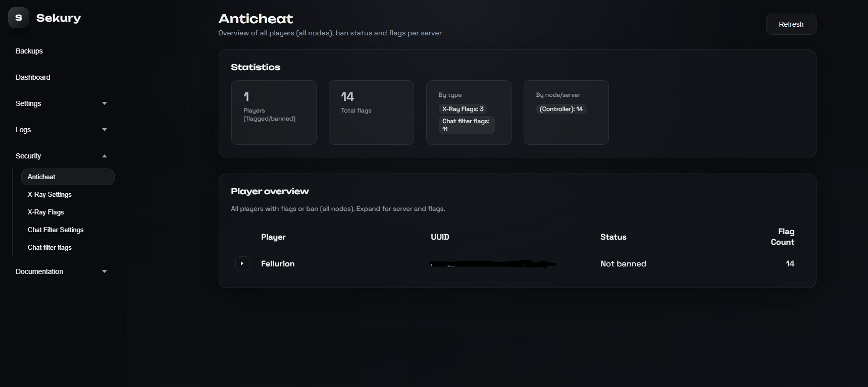This screenshot has height=387, width=868.
Task: Expand the Fellurion player row arrow
Action: (242, 263)
